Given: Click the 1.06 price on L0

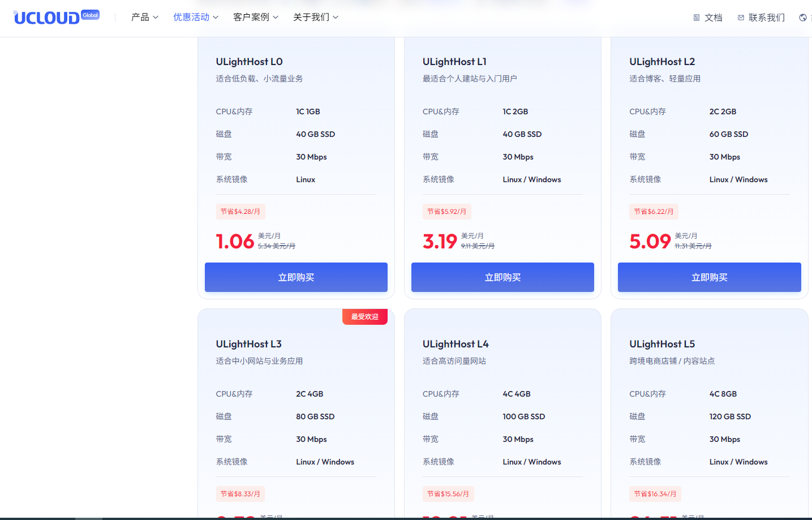Looking at the screenshot, I should tap(235, 242).
